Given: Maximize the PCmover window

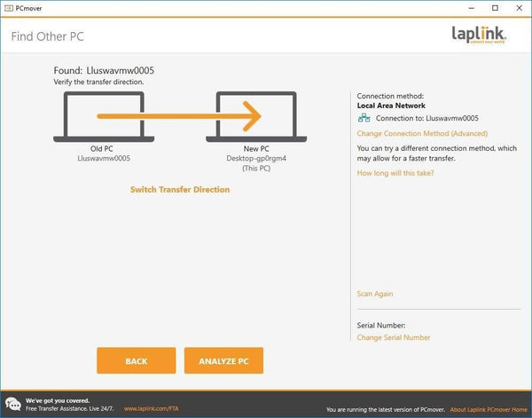Looking at the screenshot, I should click(495, 8).
